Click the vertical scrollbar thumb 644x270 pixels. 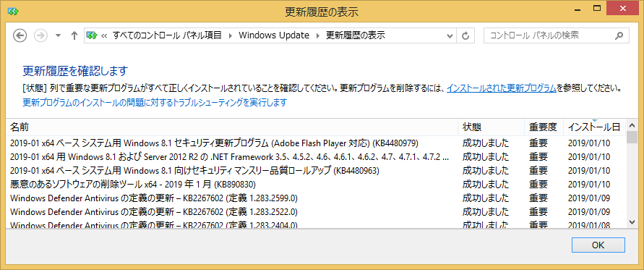click(632, 137)
